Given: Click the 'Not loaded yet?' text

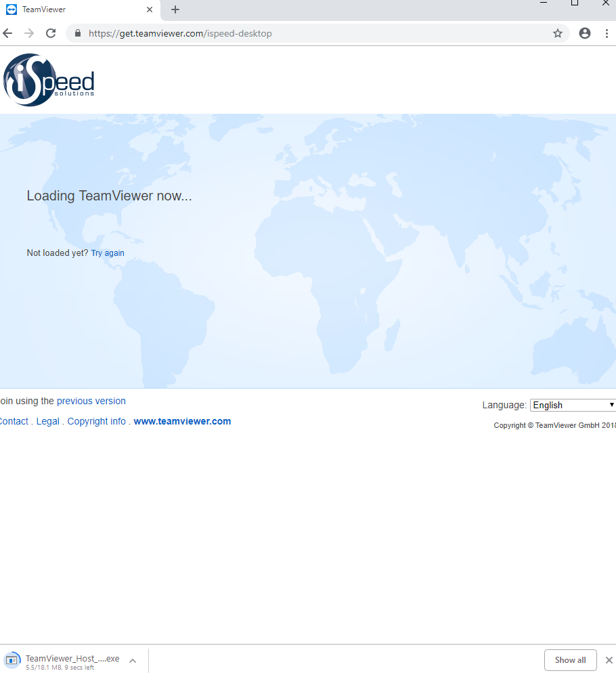Looking at the screenshot, I should pyautogui.click(x=58, y=253).
